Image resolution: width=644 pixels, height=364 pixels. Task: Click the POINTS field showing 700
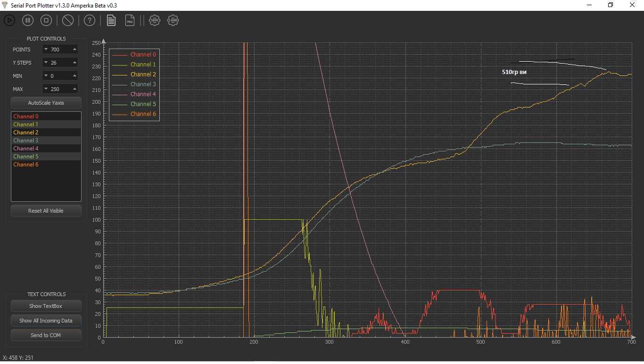tap(60, 50)
